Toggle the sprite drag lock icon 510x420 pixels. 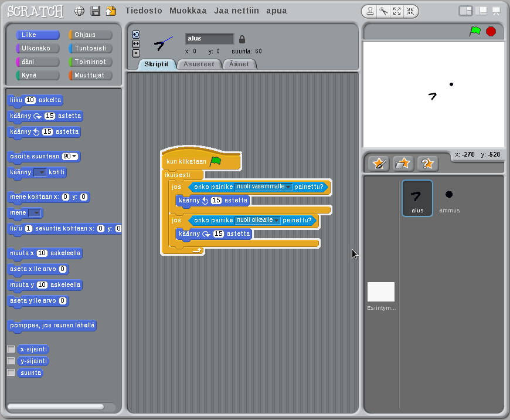point(242,39)
